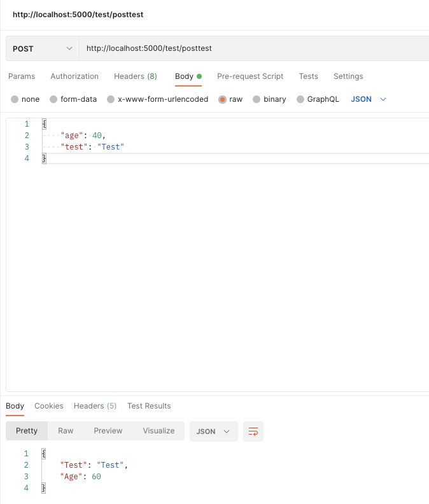
Task: Select the request Body tab
Action: 188,76
